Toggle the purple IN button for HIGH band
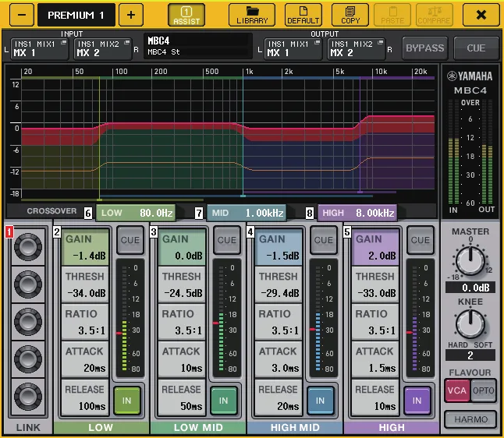The image size is (504, 438). [x=417, y=401]
